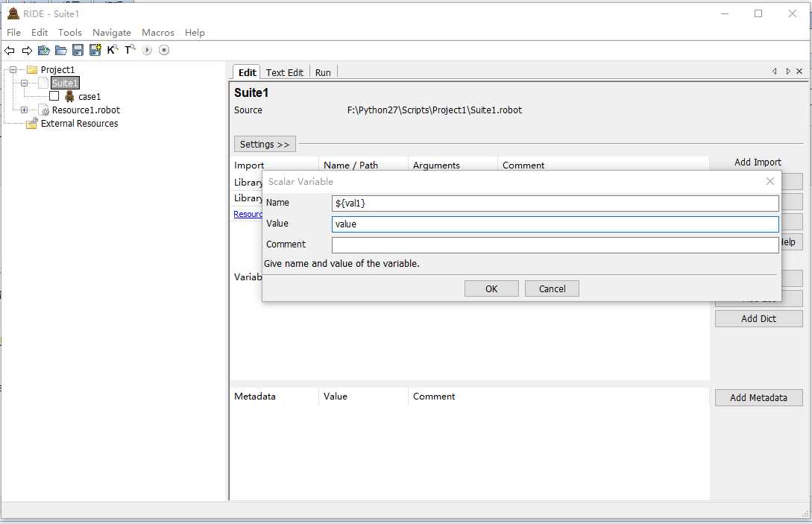Screen dimensions: 812x524
Task: Click the External Resources folder icon
Action: click(x=31, y=123)
